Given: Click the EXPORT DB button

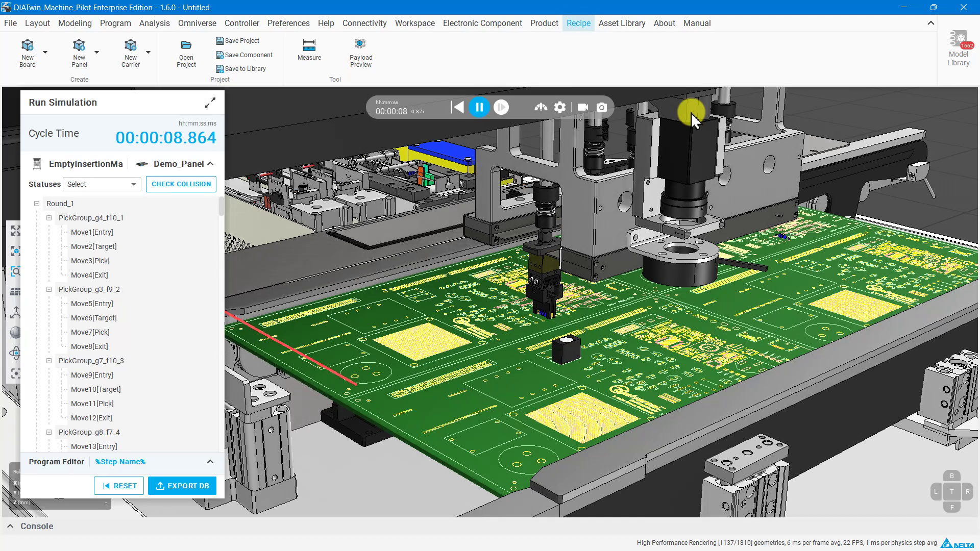Looking at the screenshot, I should tap(182, 486).
